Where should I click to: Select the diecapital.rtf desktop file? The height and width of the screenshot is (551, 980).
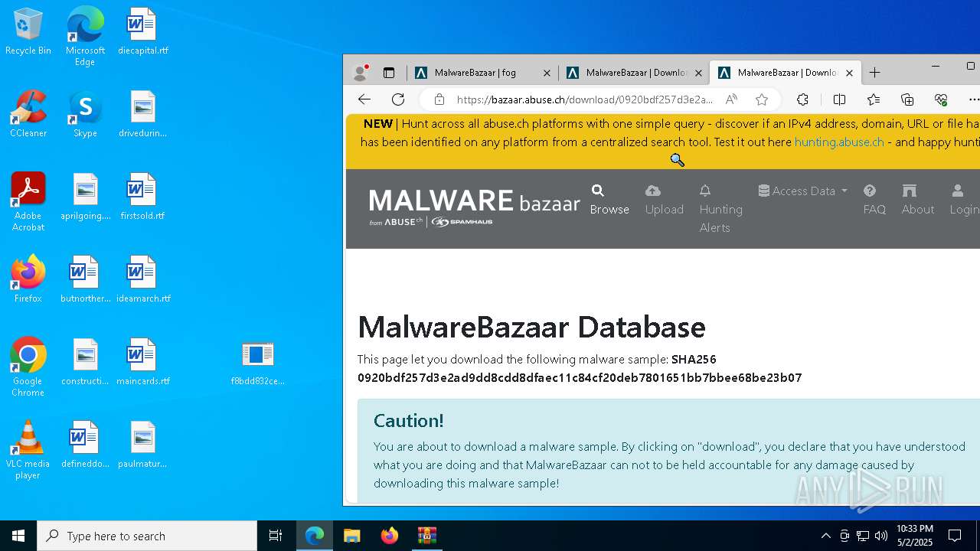142,32
